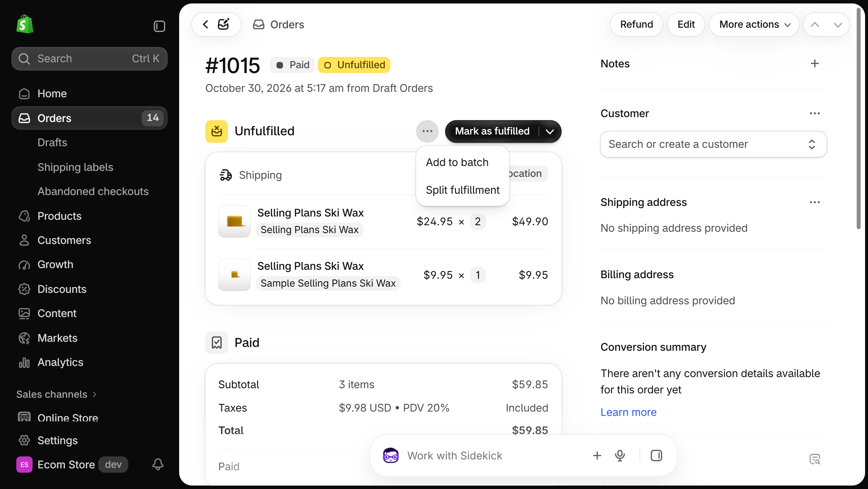Click the Paid status badge

click(292, 65)
